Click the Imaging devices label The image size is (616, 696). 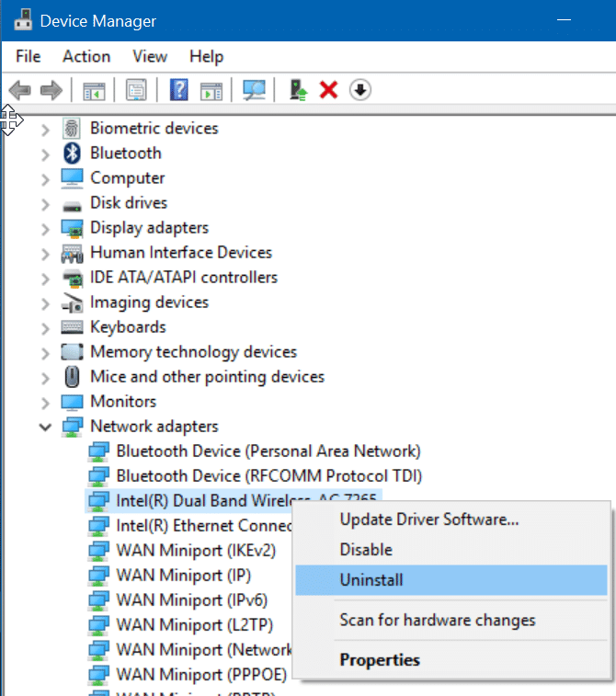(x=149, y=302)
